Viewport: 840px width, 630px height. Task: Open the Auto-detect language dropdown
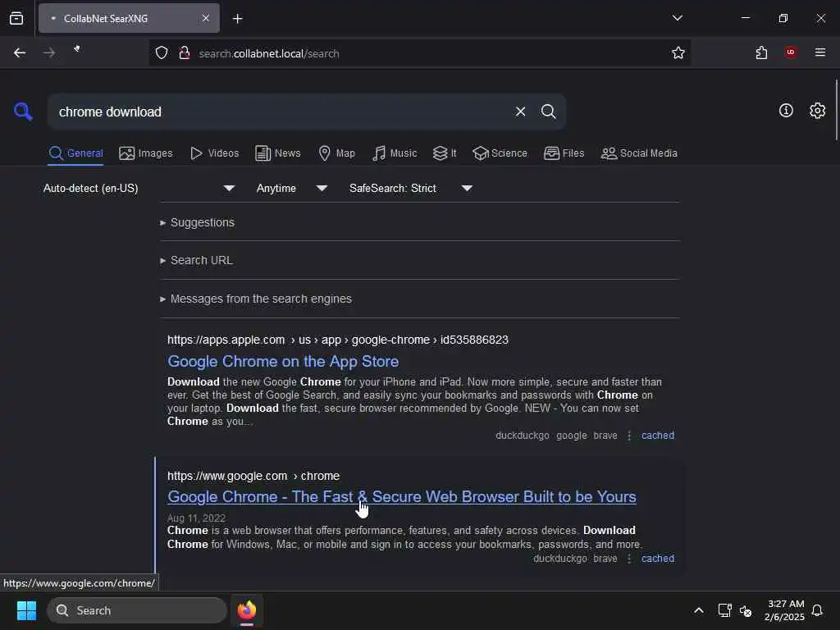[x=139, y=188]
